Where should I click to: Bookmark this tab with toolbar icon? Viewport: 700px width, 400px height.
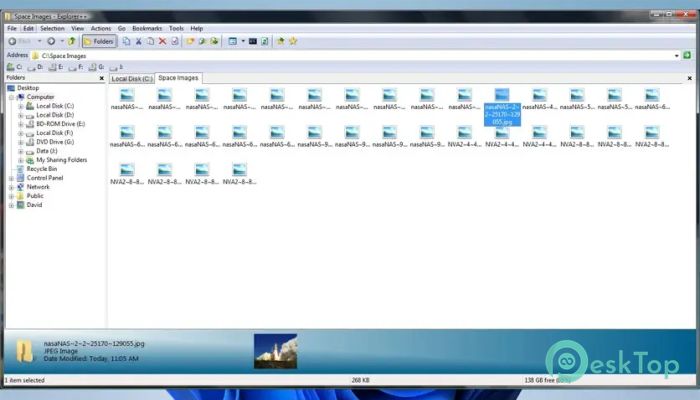[280, 41]
